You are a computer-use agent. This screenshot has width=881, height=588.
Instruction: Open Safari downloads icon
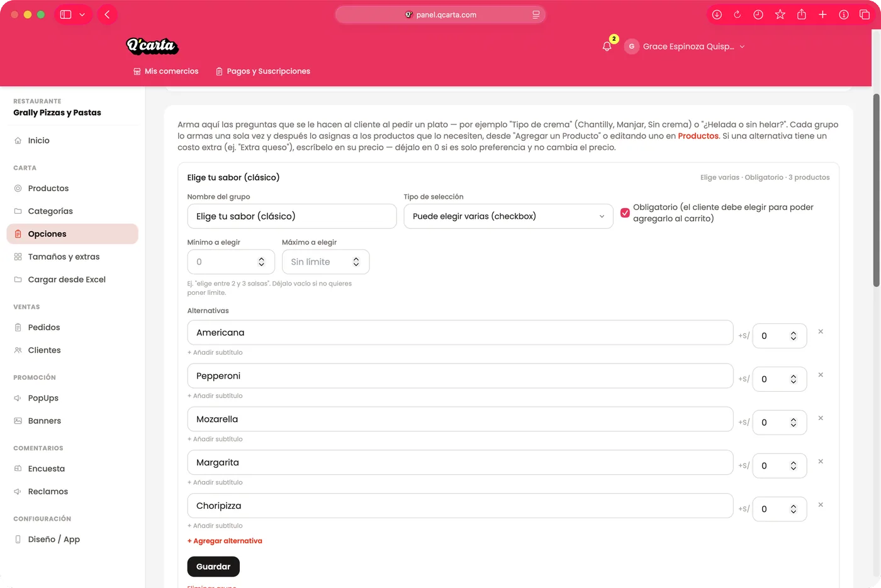717,14
